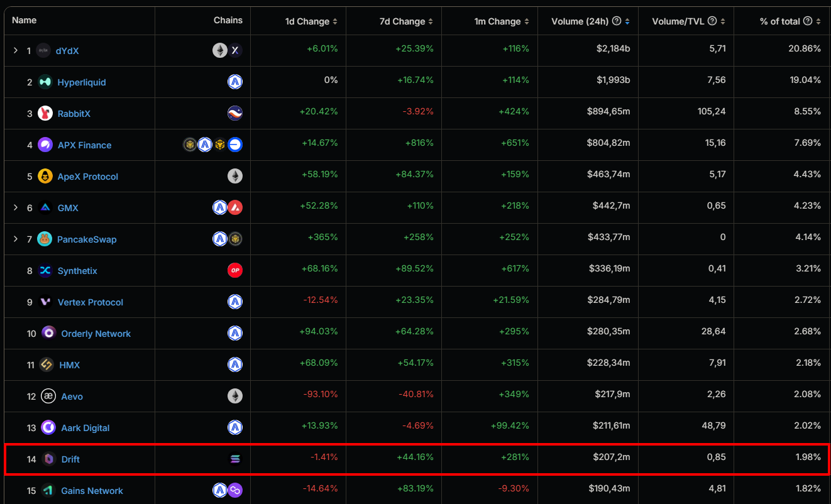831x504 pixels.
Task: Sort the table by 1d Change
Action: [x=307, y=21]
